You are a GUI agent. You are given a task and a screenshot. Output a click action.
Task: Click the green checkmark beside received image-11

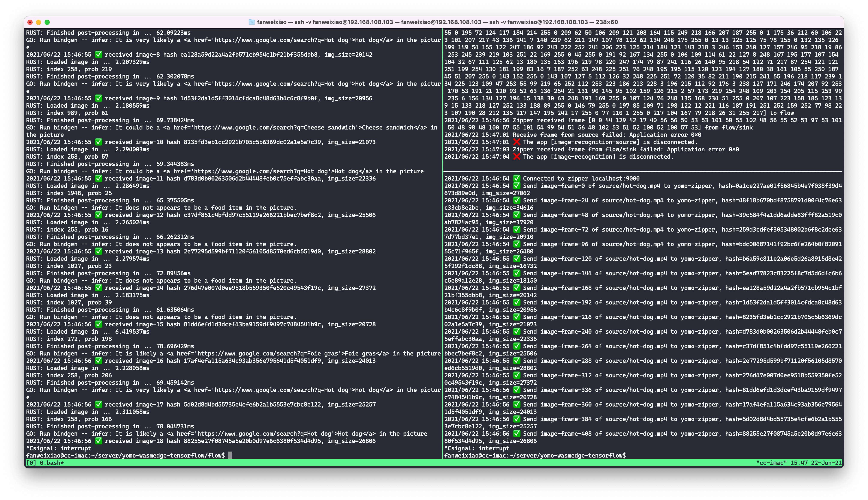point(99,178)
